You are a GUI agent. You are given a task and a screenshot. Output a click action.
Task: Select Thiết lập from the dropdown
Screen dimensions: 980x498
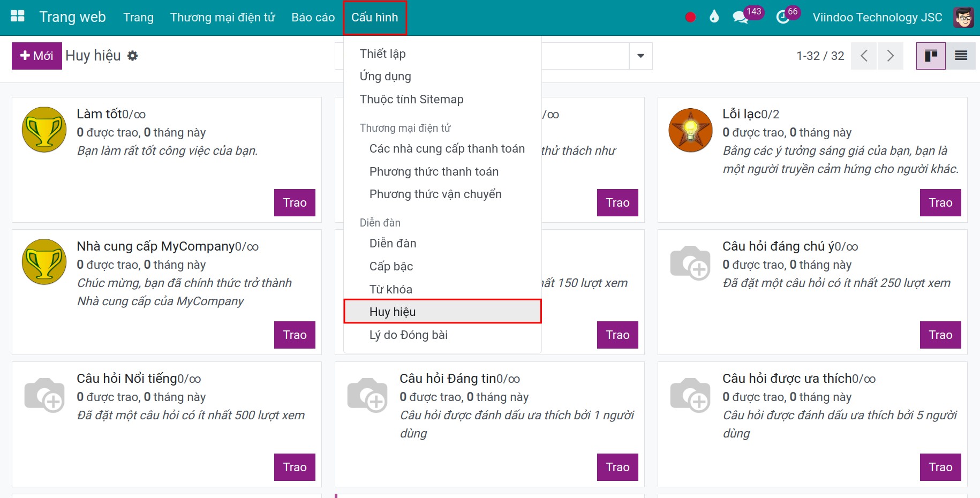click(x=442, y=54)
